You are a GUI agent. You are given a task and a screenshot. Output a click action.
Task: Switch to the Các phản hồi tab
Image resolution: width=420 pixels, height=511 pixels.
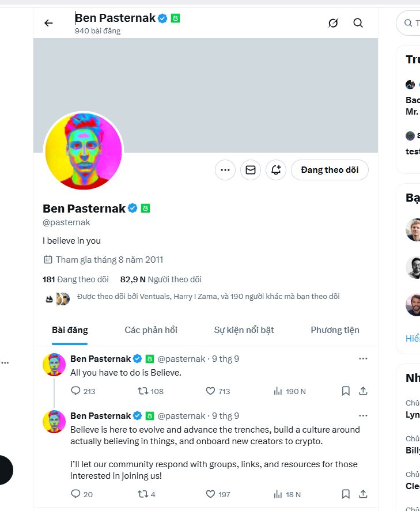pyautogui.click(x=151, y=330)
